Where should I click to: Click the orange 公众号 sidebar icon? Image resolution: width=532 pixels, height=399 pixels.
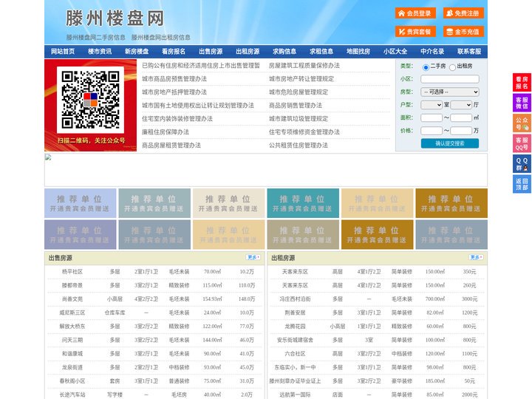522,123
